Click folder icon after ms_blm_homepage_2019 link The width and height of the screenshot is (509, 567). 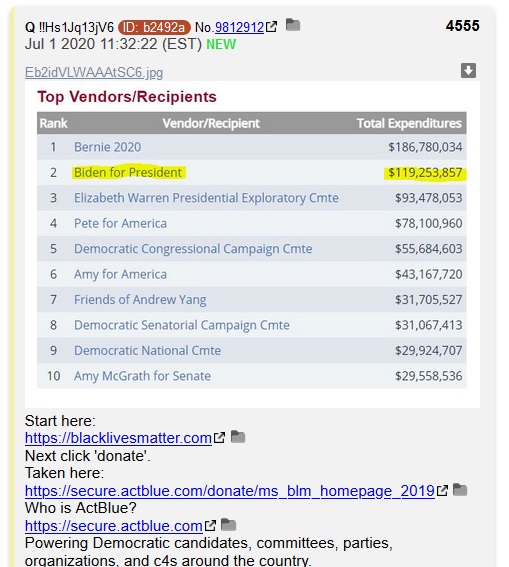460,490
